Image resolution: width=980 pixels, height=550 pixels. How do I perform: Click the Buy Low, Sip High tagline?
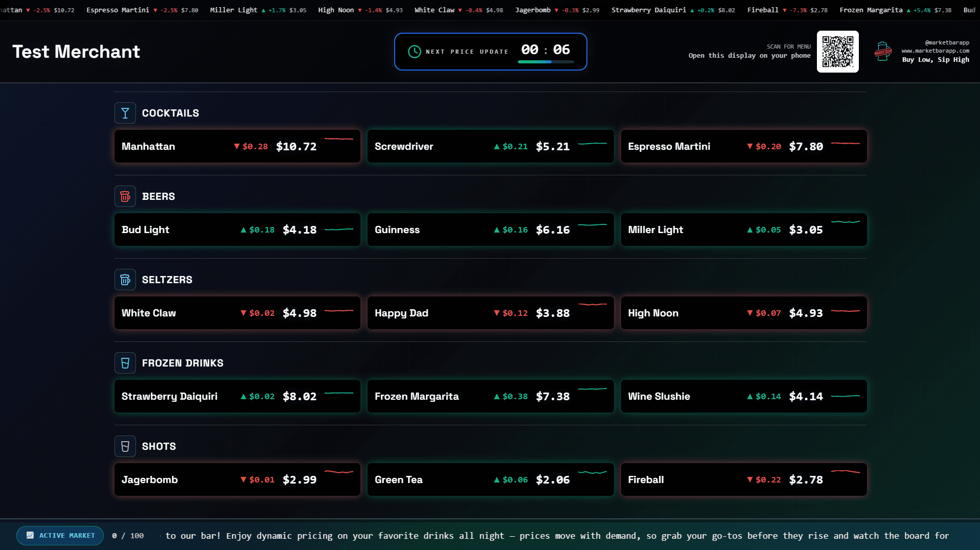coord(936,59)
